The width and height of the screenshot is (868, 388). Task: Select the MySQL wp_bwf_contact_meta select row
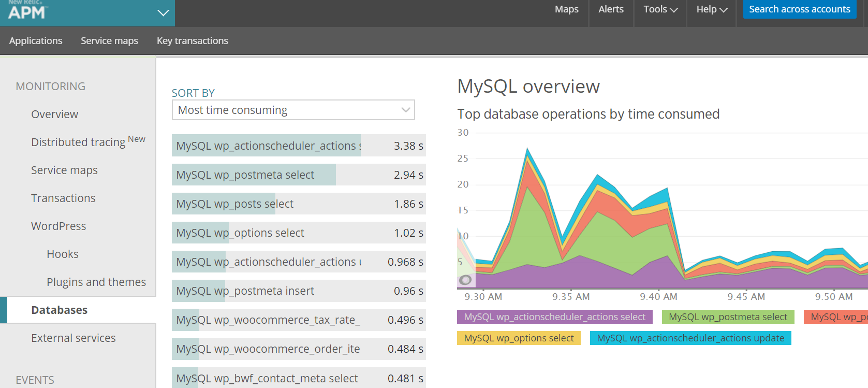[x=299, y=378]
